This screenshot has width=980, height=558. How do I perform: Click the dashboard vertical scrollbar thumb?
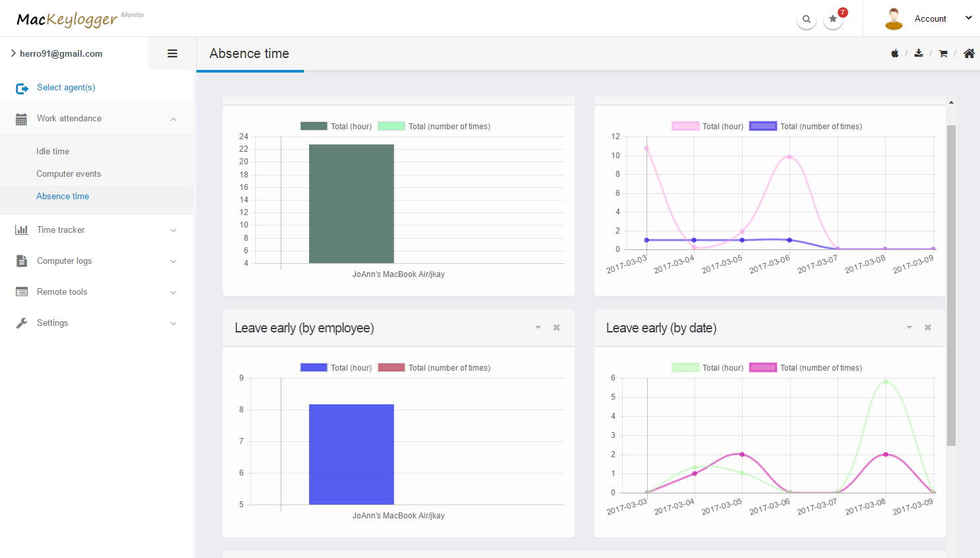[x=951, y=284]
